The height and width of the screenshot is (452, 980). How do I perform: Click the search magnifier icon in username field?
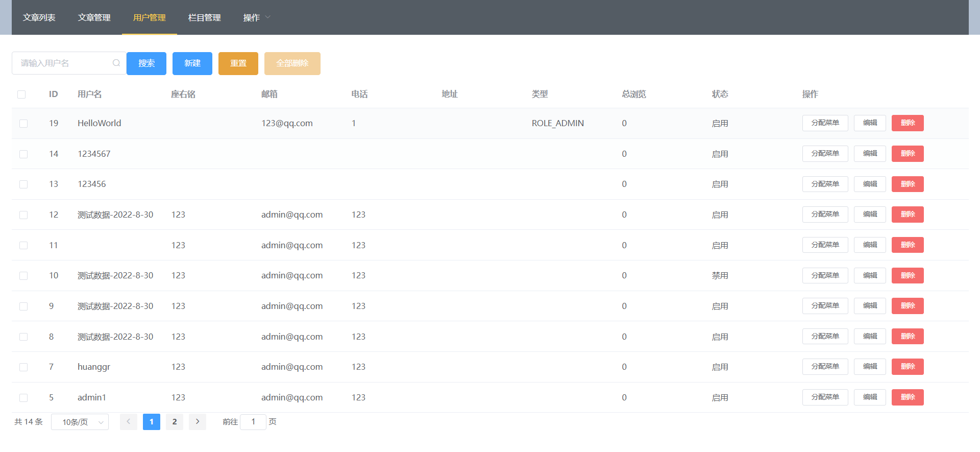click(x=116, y=63)
